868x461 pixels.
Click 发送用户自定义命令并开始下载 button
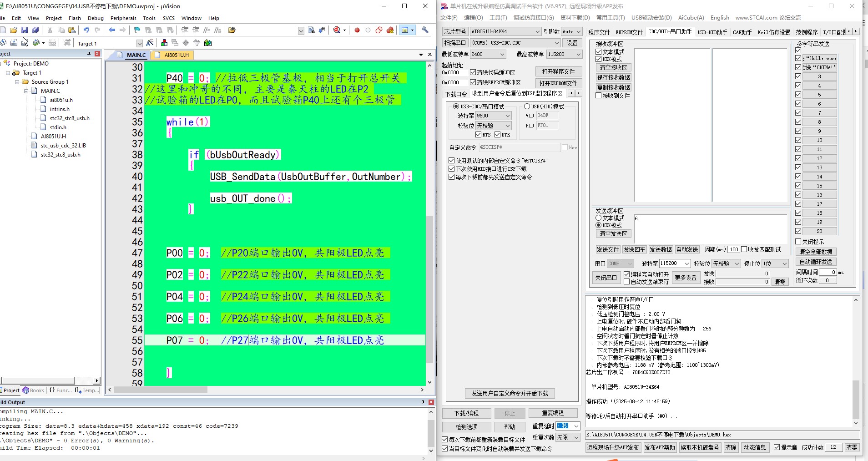[x=510, y=393]
